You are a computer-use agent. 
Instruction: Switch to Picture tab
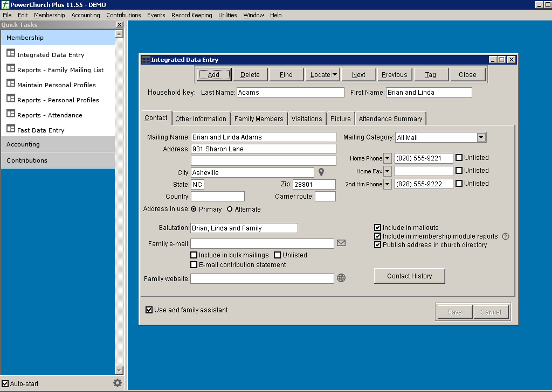tap(341, 119)
